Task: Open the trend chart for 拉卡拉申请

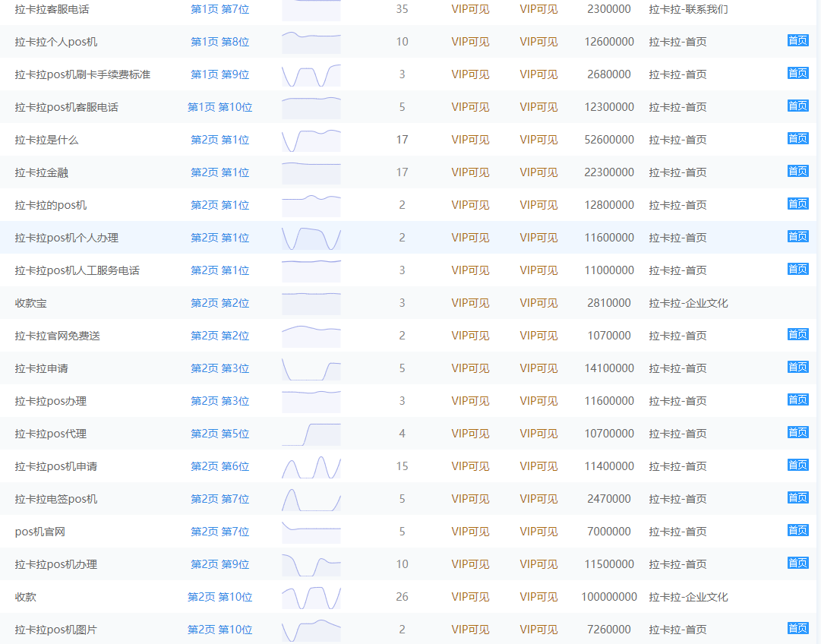Action: click(311, 368)
